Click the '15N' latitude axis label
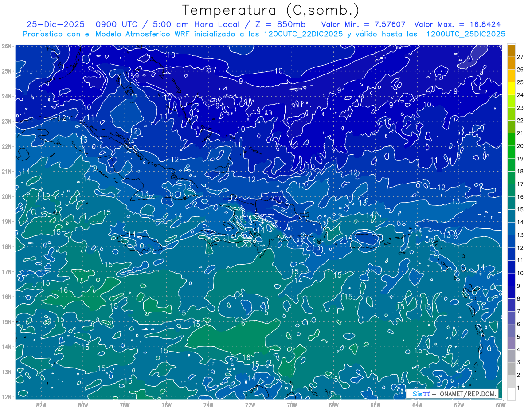The width and height of the screenshot is (532, 411). click(x=6, y=322)
